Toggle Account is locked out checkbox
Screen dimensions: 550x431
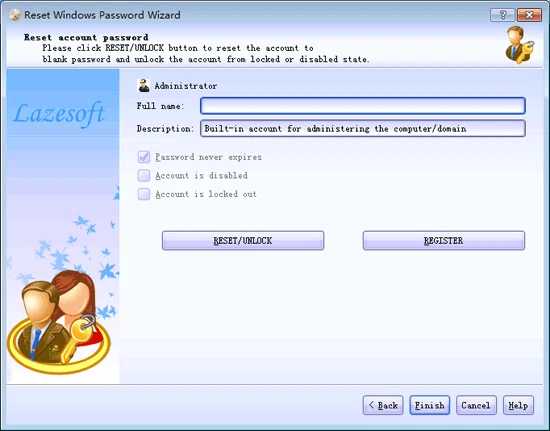click(x=144, y=194)
